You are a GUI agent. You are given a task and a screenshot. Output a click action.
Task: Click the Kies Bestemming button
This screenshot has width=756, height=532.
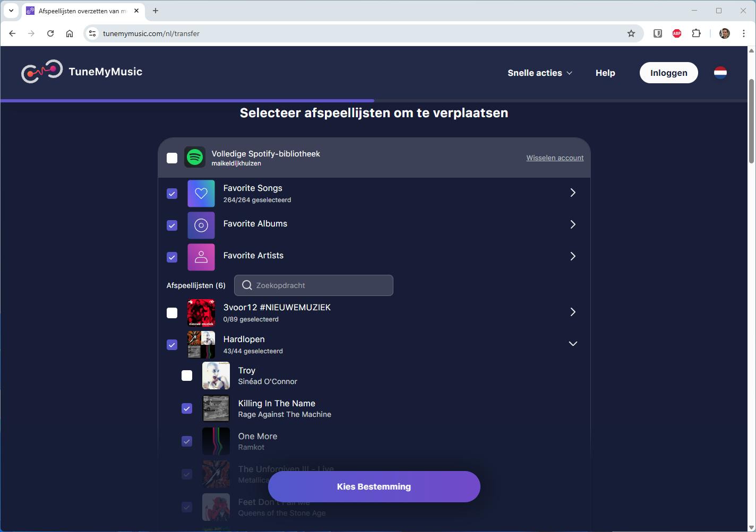coord(374,486)
